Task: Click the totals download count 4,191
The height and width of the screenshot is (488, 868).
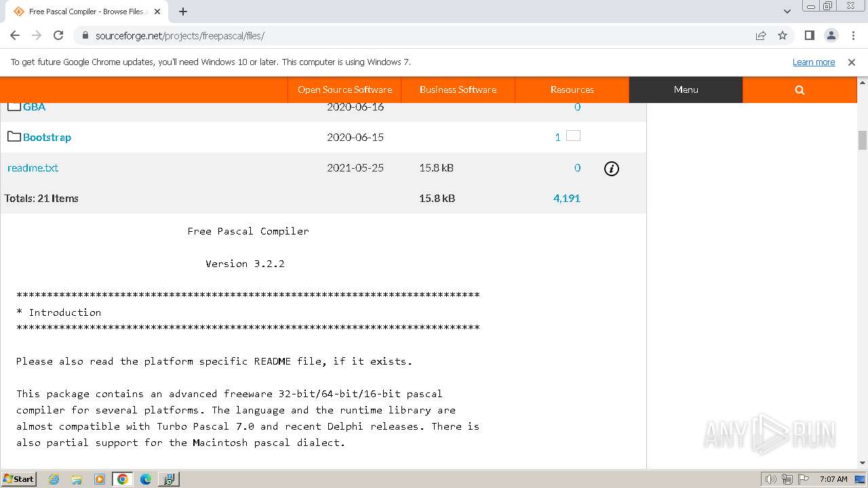Action: [x=566, y=198]
